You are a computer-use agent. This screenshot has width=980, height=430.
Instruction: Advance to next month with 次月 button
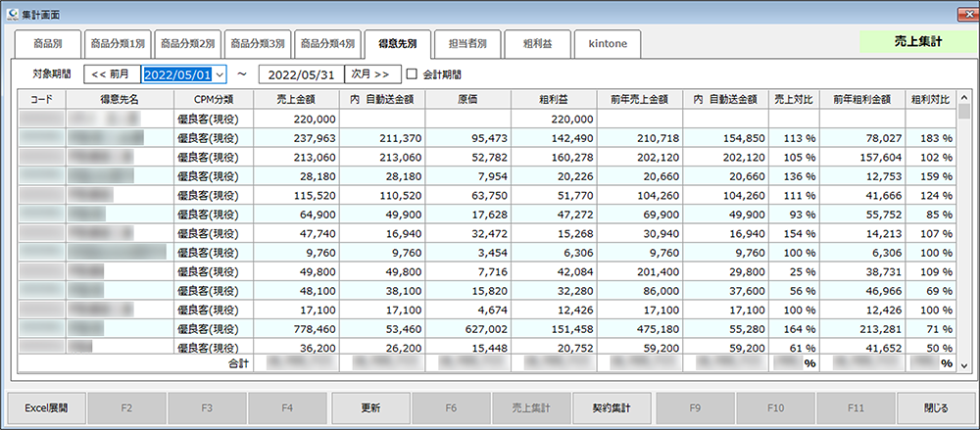[x=372, y=73]
